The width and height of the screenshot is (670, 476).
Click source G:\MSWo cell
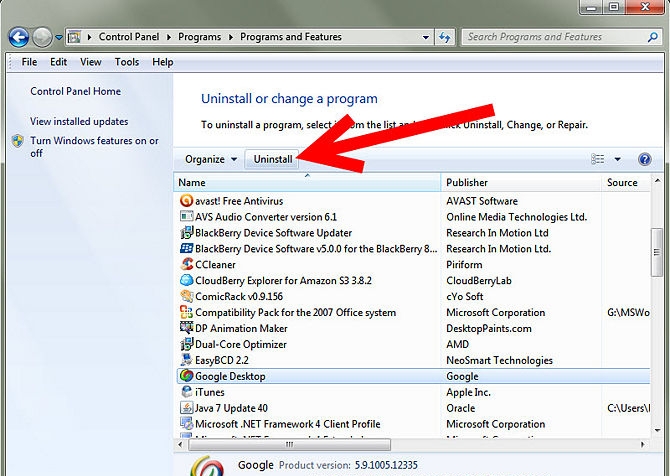pos(628,312)
